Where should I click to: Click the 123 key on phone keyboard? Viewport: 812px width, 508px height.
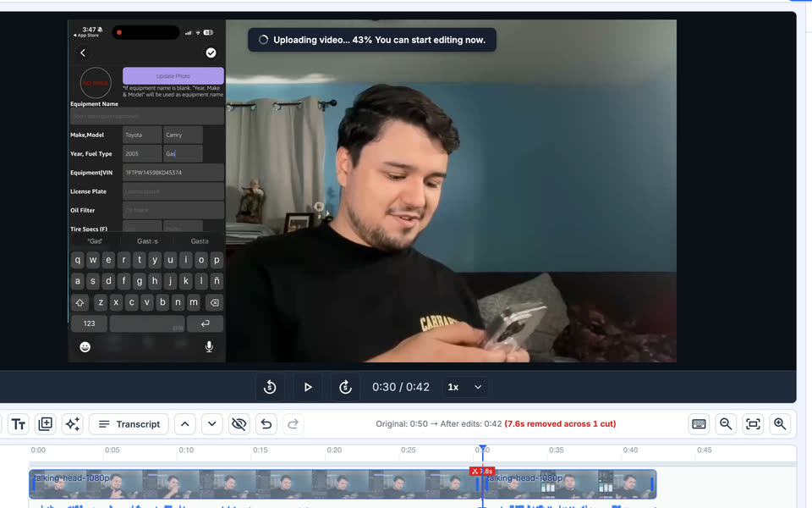(89, 323)
